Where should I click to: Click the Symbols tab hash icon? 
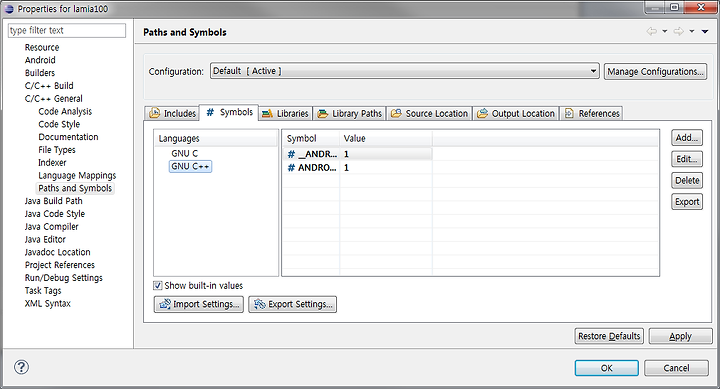pos(210,112)
